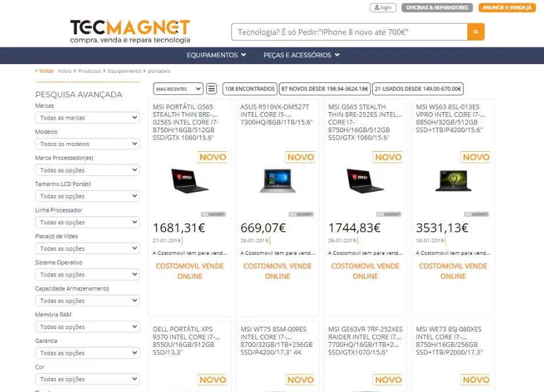Click NOVO badge on Dell XPS 9370 card
Image resolution: width=544 pixels, height=392 pixels.
tap(212, 380)
